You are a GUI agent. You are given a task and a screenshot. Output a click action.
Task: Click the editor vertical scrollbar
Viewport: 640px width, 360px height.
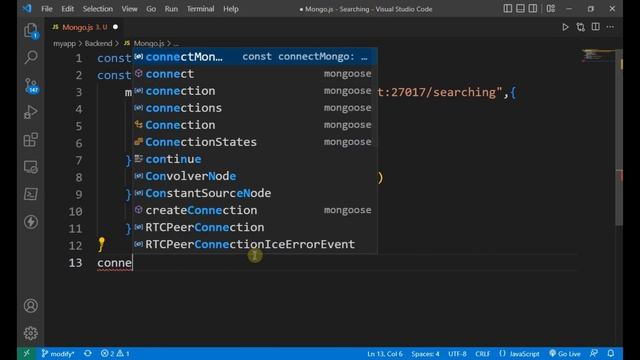click(x=619, y=137)
